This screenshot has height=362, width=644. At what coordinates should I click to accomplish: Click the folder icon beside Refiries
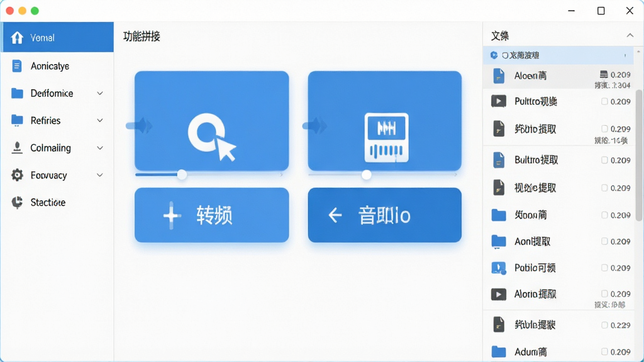coord(17,120)
